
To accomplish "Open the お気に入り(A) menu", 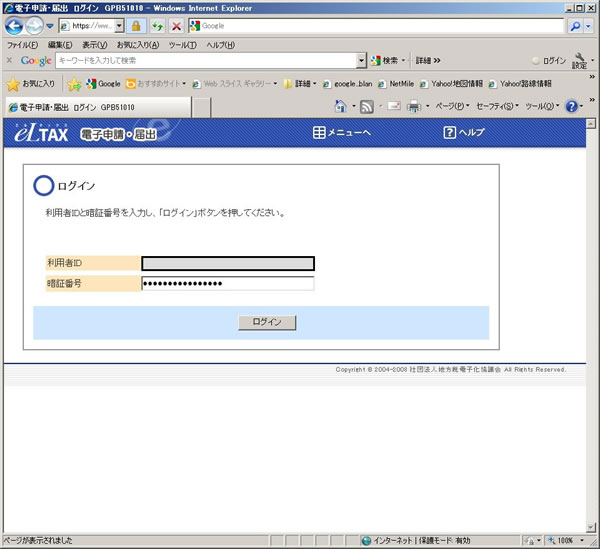I will 138,45.
